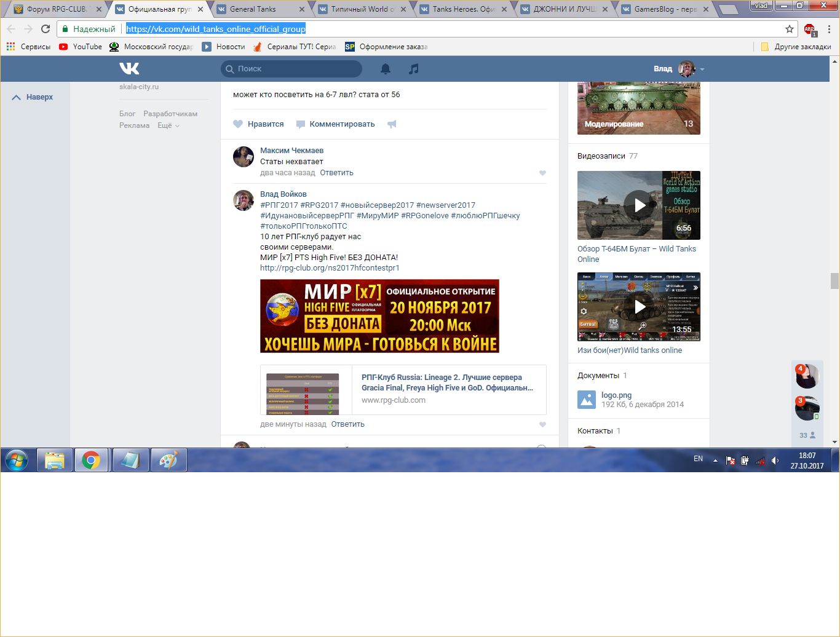Screen dimensions: 840x637
Task: Click the share megaphone icon under the post
Action: pos(392,124)
